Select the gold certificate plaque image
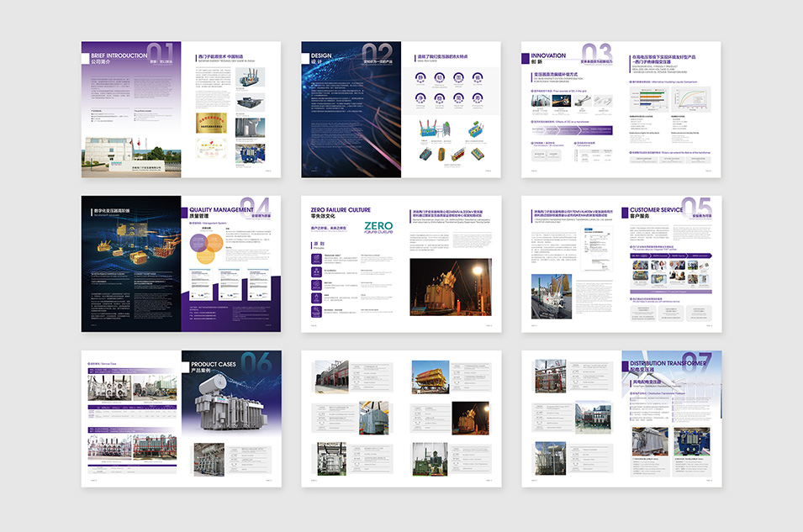Image resolution: width=803 pixels, height=532 pixels. pos(208,123)
